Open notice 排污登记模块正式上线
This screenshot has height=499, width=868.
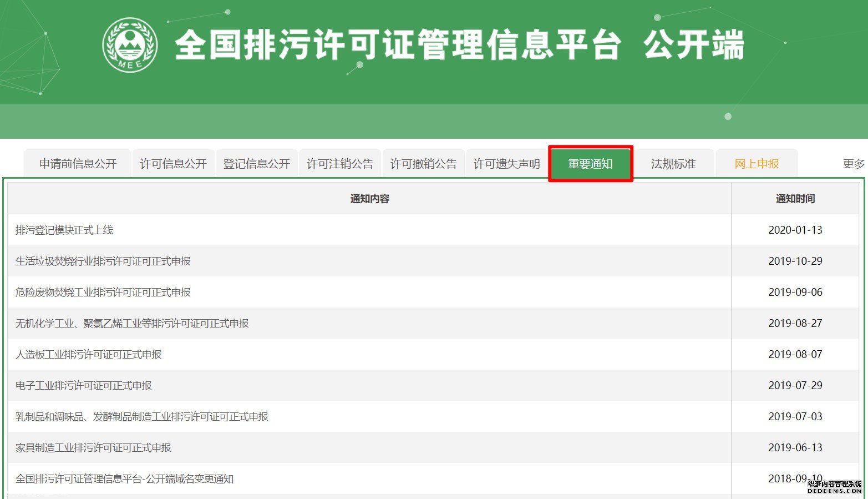[64, 230]
